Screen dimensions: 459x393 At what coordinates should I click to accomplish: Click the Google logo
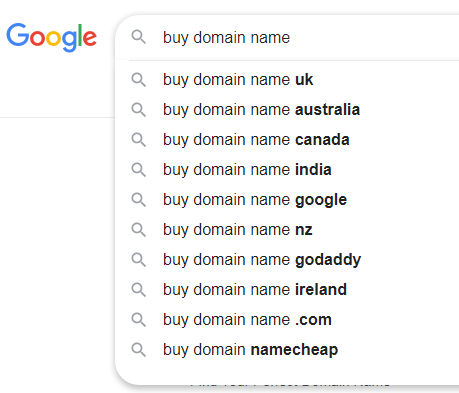pyautogui.click(x=52, y=37)
